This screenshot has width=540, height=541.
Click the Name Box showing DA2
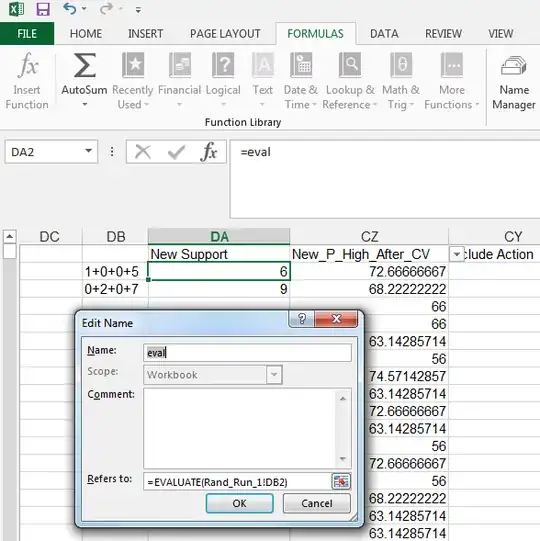coord(44,152)
